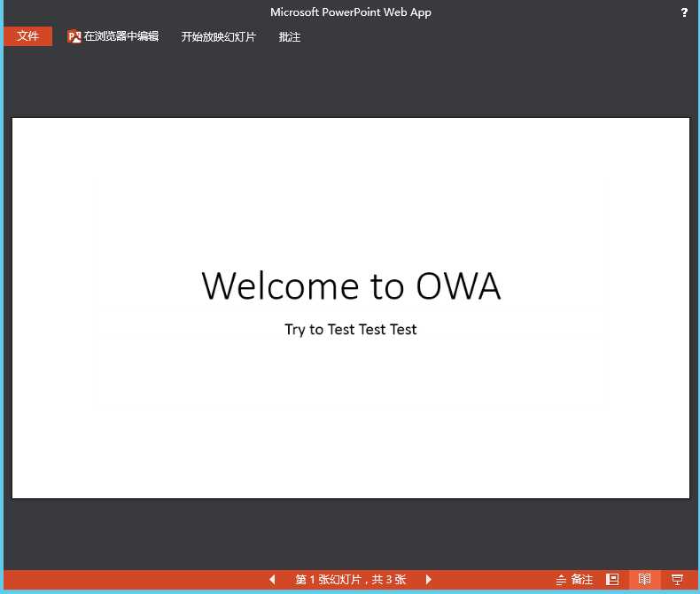The image size is (700, 594).
Task: Click the help question mark icon
Action: click(684, 12)
